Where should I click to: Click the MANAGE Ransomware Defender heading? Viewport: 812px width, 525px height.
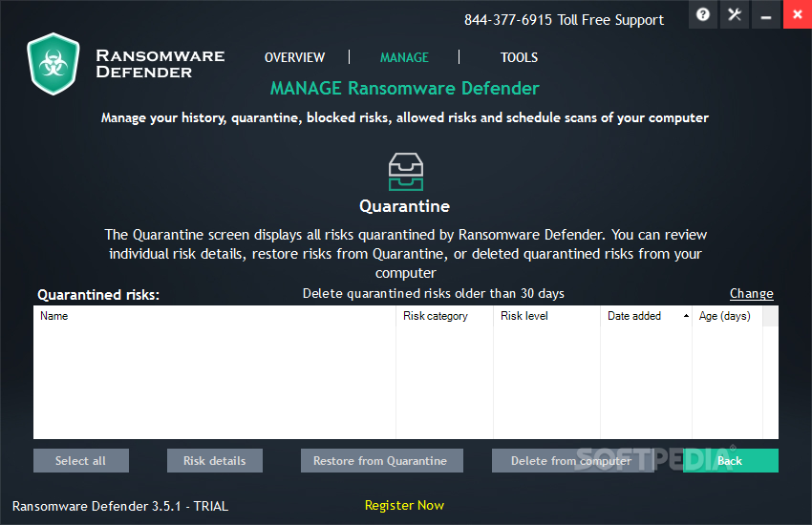click(x=404, y=89)
